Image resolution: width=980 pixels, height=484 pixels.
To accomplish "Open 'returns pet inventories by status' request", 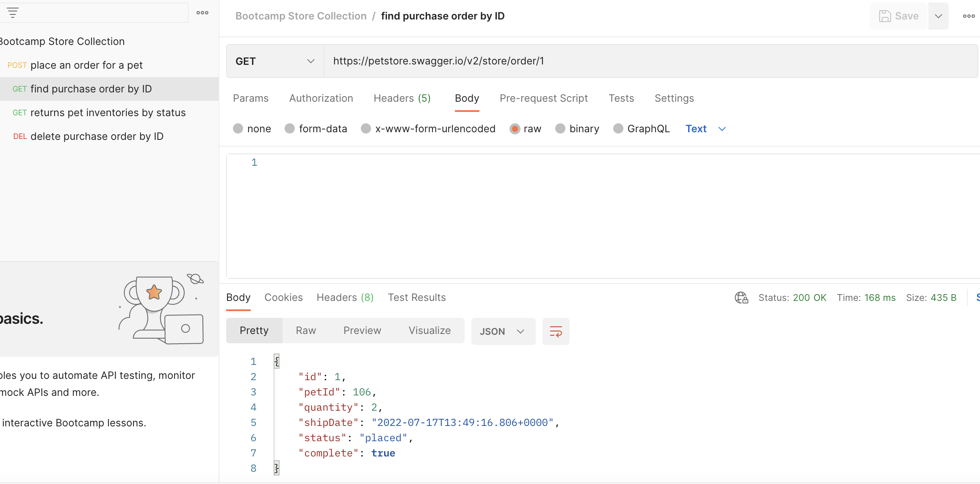I will (x=109, y=113).
